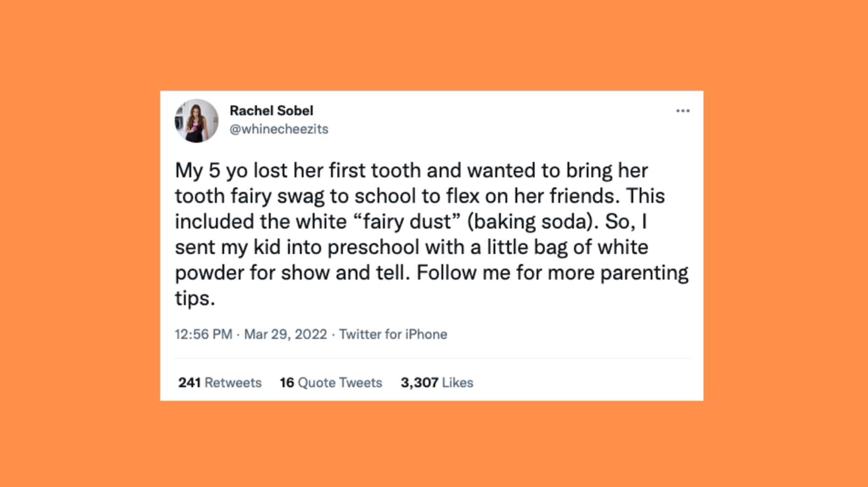Viewport: 868px width, 487px height.
Task: View the list of 241 Retweets
Action: 220,383
